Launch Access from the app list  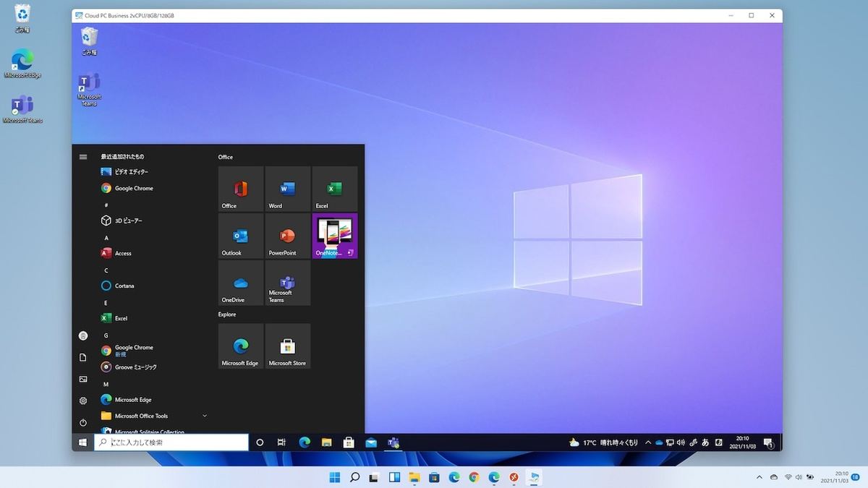point(156,253)
